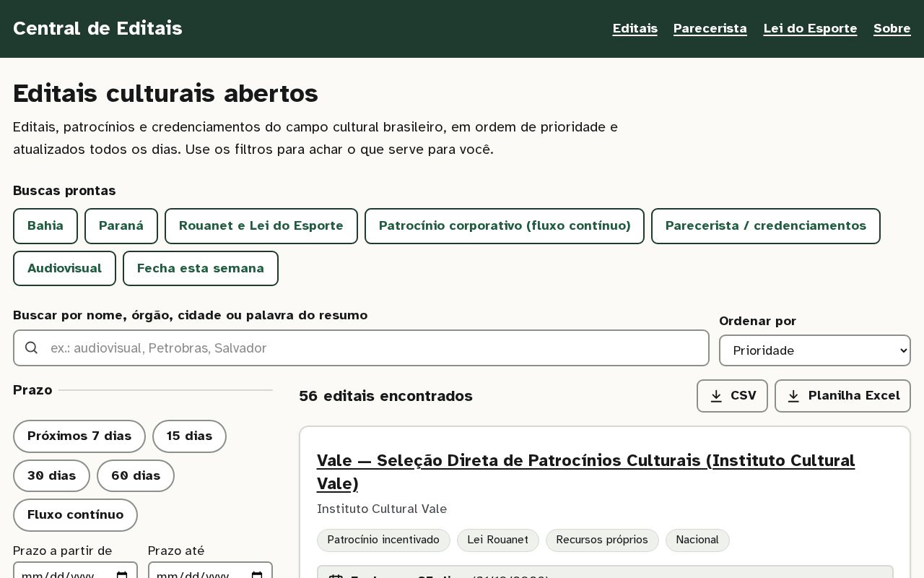The image size is (924, 578).
Task: Toggle the 60 dias deadline filter
Action: (x=136, y=476)
